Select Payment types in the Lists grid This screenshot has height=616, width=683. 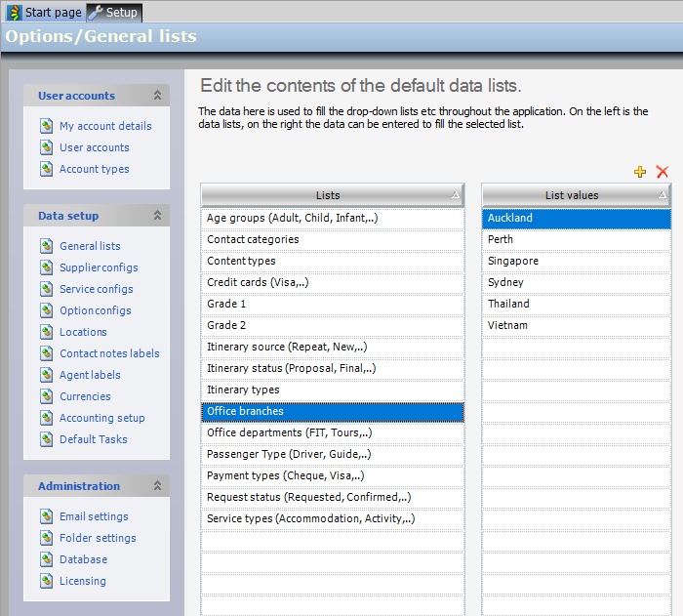[285, 475]
